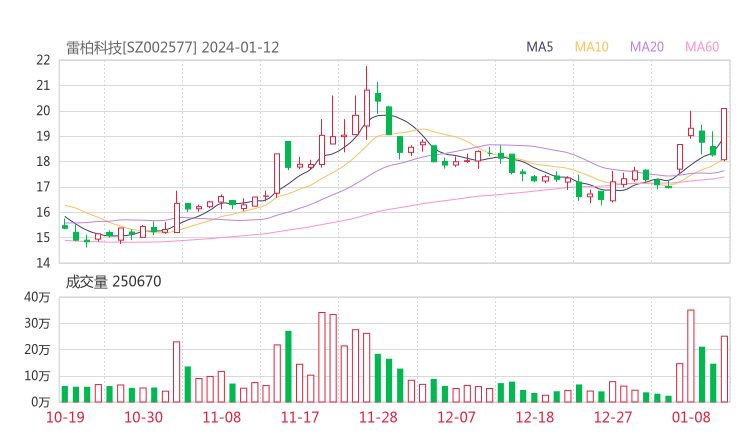Select the tallest volume bar in the January cluster

point(690,356)
